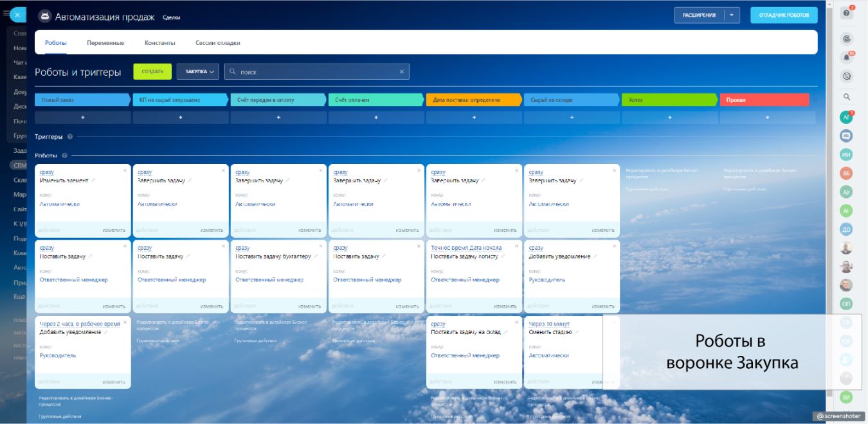Image resolution: width=868 pixels, height=424 pixels.
Task: Expand the РАСШИРЕНИЯ arrow dropdown
Action: pyautogui.click(x=732, y=15)
